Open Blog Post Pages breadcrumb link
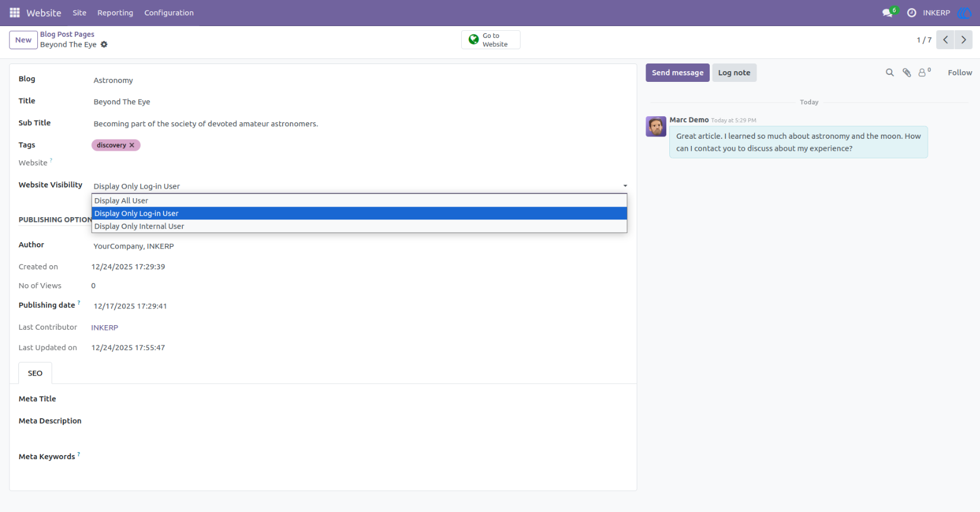The height and width of the screenshot is (512, 980). tap(67, 34)
